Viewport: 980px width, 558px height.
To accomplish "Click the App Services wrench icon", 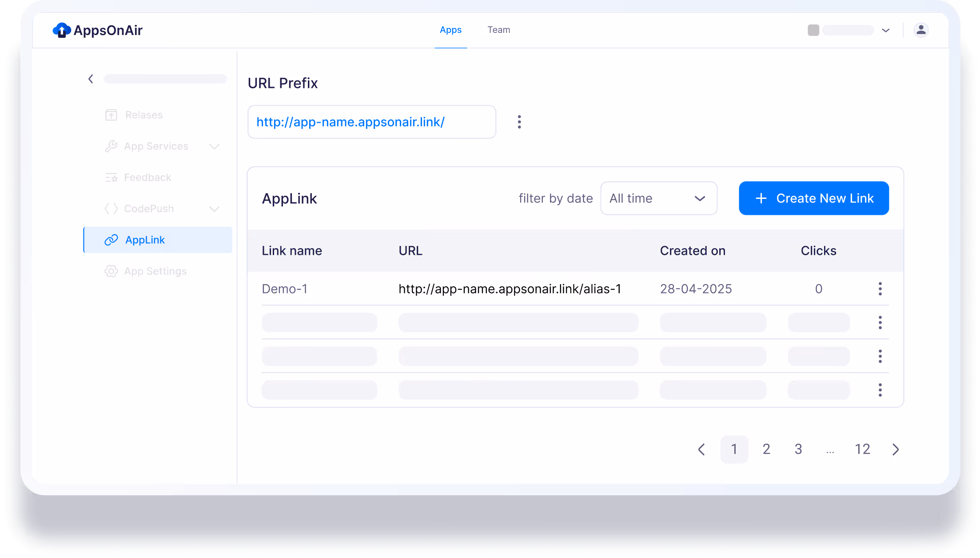I will pos(111,146).
